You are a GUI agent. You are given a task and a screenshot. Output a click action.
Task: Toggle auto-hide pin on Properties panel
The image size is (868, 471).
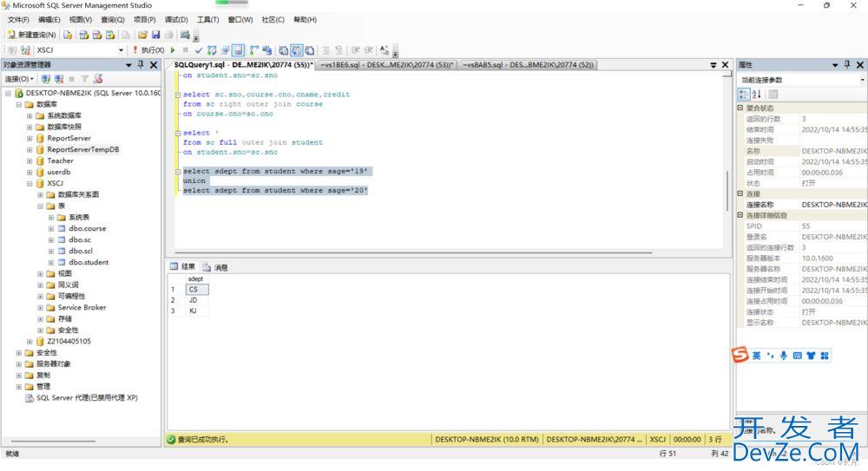[847, 65]
